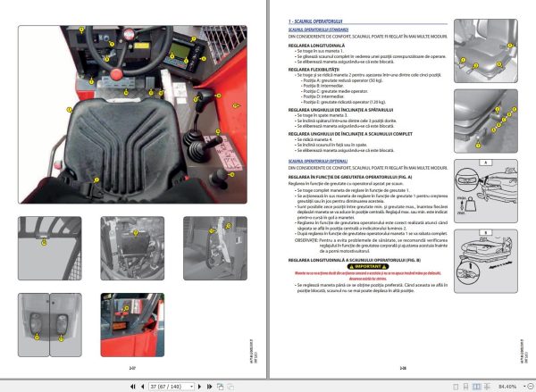536x392 pixels.
Task: Open the zoom level dropdown arrow
Action: 524,387
